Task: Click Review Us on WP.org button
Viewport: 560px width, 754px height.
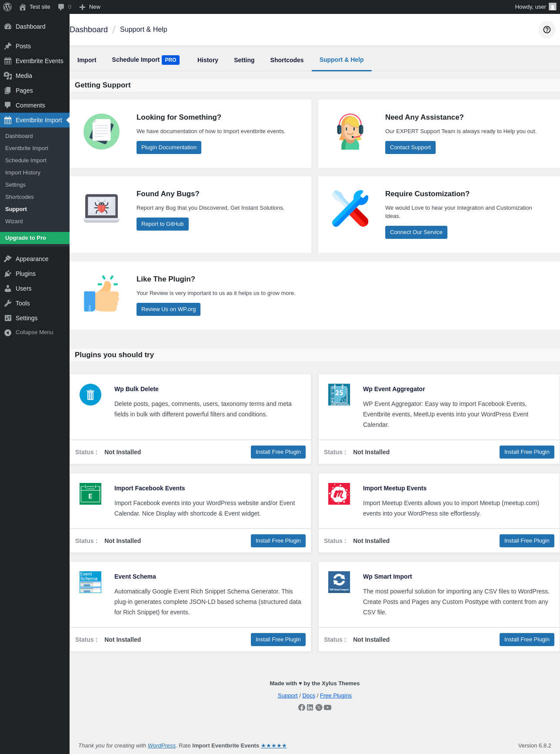Action: tap(168, 309)
